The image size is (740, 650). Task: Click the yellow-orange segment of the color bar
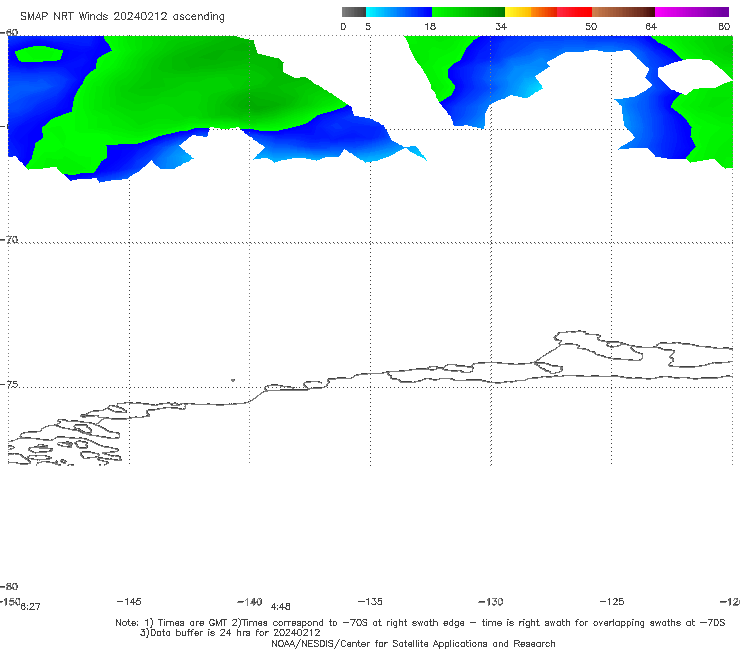point(530,12)
